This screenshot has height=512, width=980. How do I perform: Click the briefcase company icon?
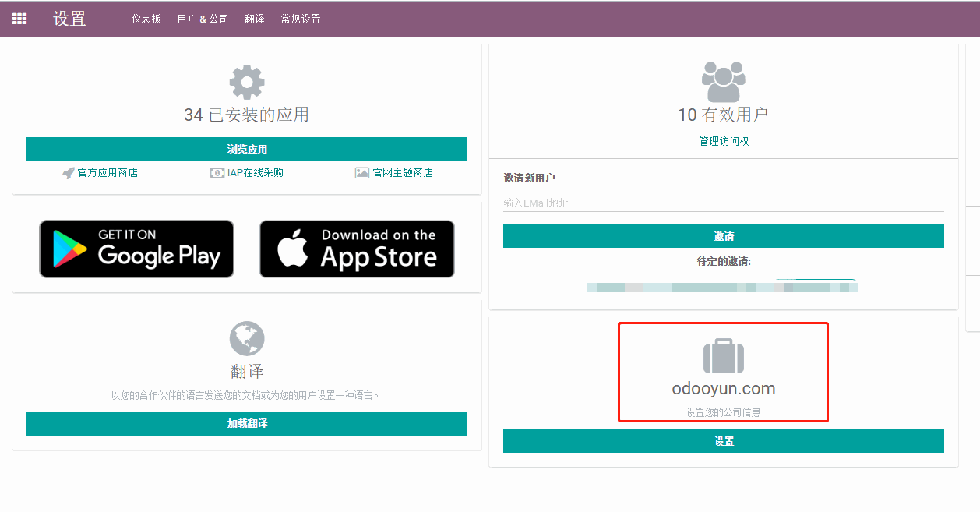point(724,355)
